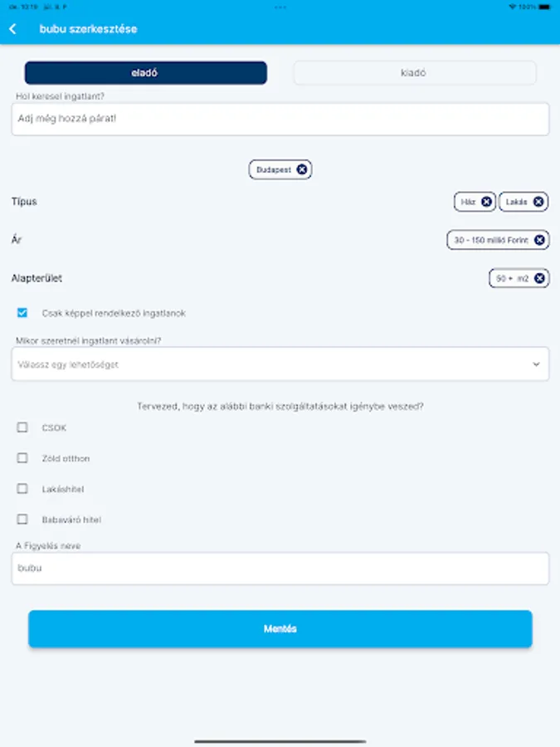Tick the Lakáshitel checkbox

pyautogui.click(x=22, y=489)
